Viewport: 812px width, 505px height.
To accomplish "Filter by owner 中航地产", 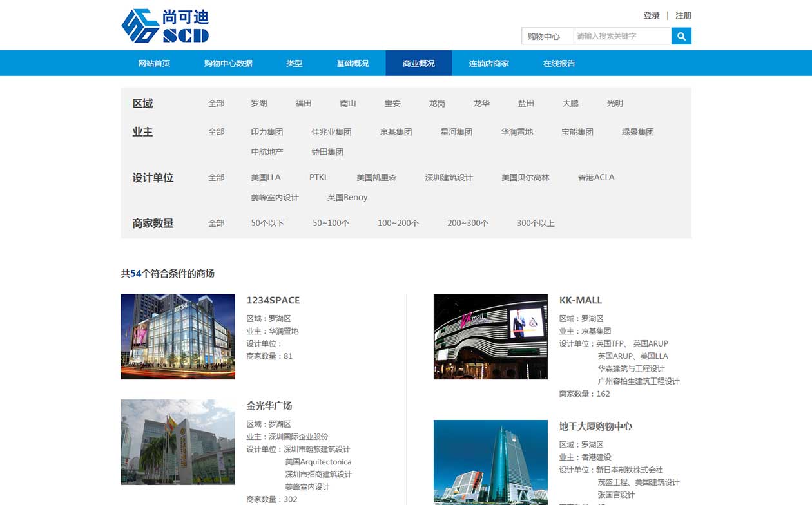I will click(267, 151).
